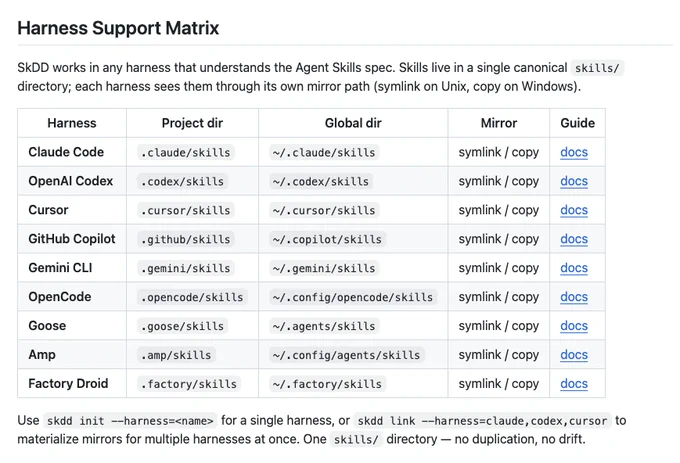Select the Factory Droid harness name
The height and width of the screenshot is (463, 680).
pyautogui.click(x=68, y=384)
